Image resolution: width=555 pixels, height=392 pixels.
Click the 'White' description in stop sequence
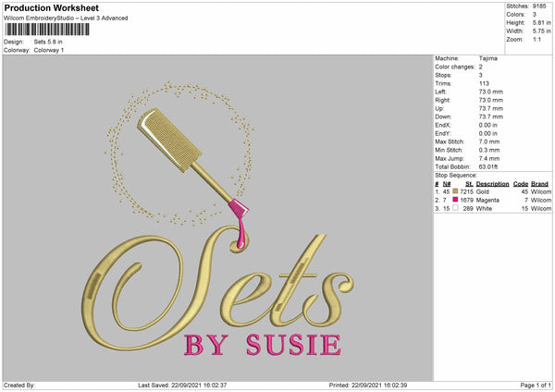point(484,209)
